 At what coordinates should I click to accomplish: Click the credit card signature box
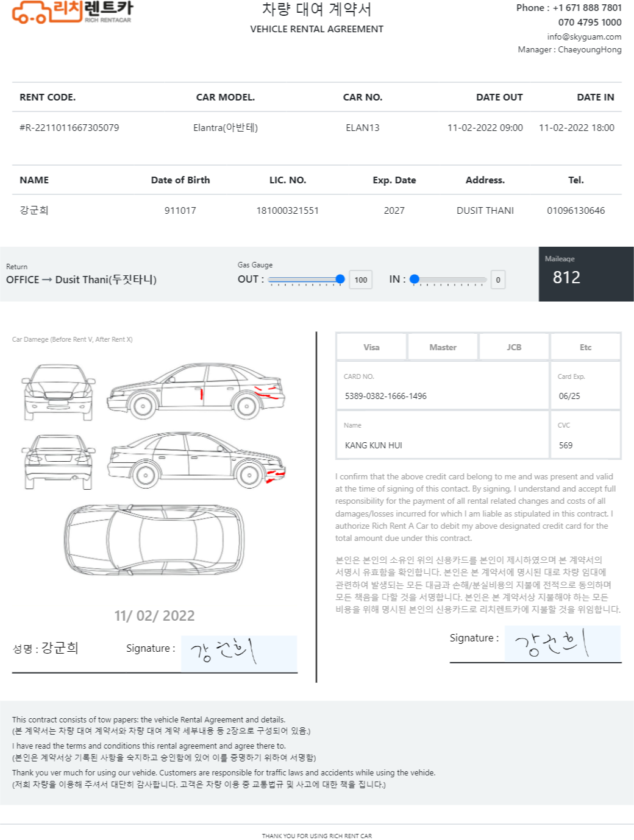[563, 643]
